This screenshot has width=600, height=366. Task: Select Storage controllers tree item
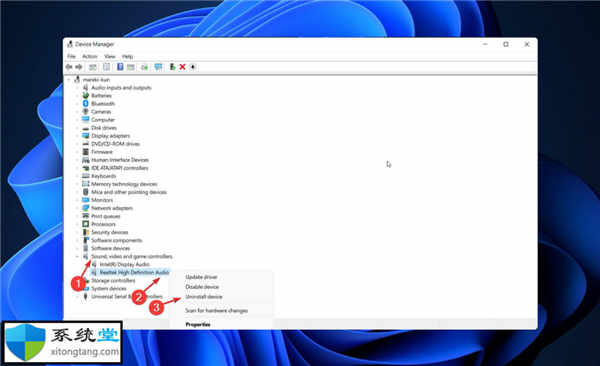pyautogui.click(x=113, y=280)
